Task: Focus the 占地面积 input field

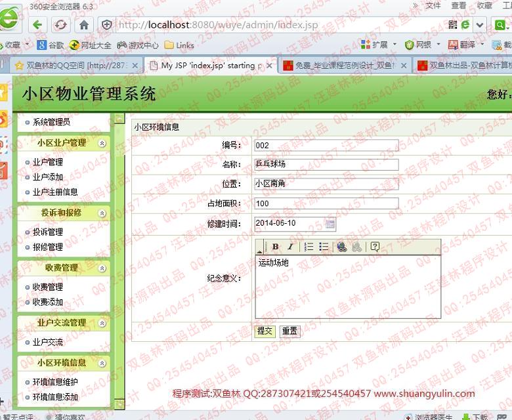Action: [x=326, y=203]
